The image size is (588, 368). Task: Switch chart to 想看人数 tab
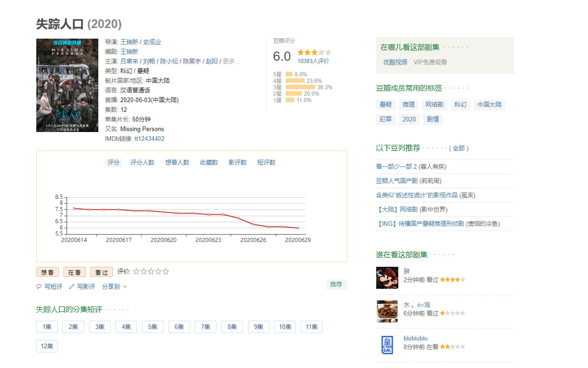point(177,162)
